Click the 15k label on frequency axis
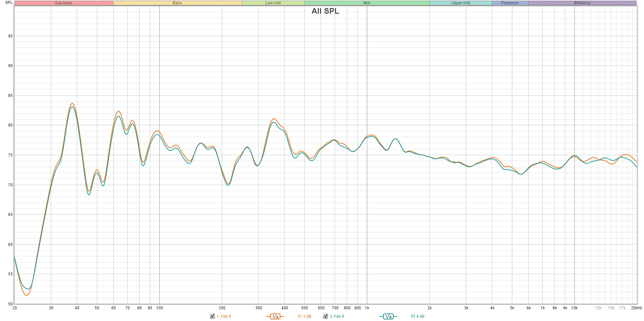This screenshot has height=321, width=644. 611,308
